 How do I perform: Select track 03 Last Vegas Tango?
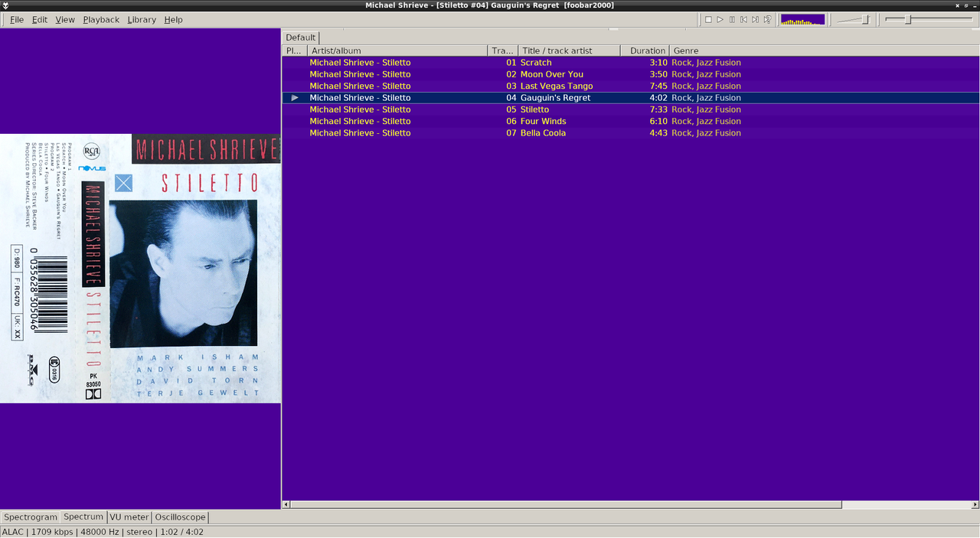click(x=631, y=86)
